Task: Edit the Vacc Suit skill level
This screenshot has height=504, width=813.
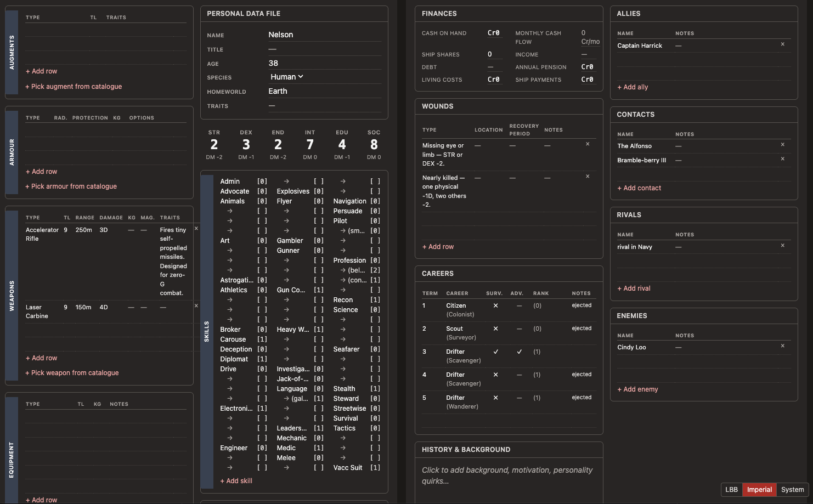Action: 375,468
